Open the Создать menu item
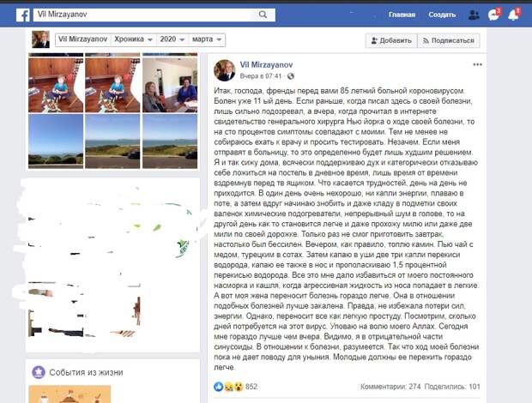 pos(442,15)
